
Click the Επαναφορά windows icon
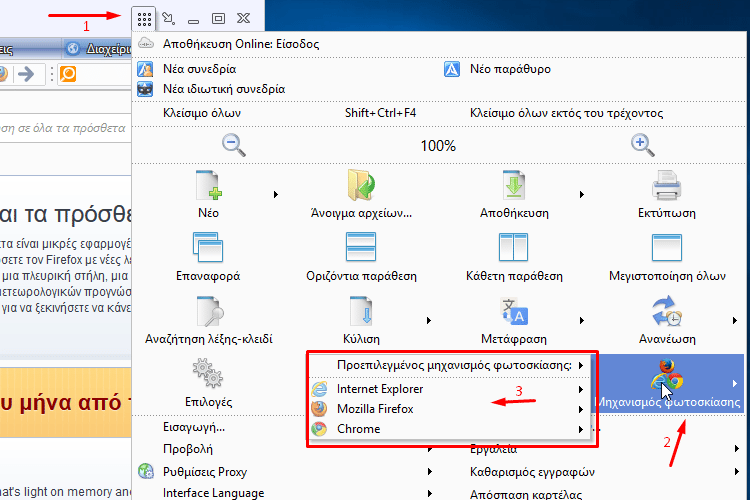point(208,247)
